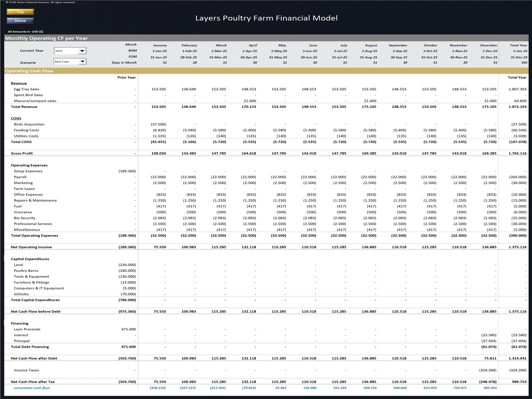Click the Total COGS row label
532x399 pixels.
point(21,142)
